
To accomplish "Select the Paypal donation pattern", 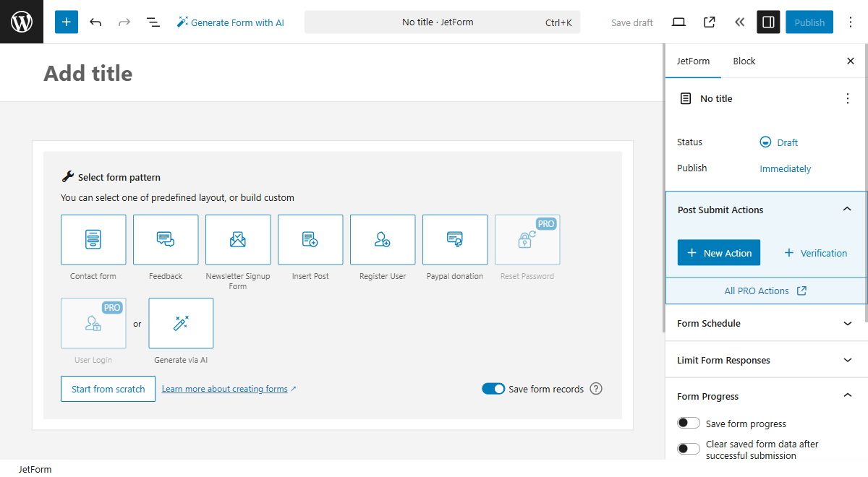I will pyautogui.click(x=455, y=239).
